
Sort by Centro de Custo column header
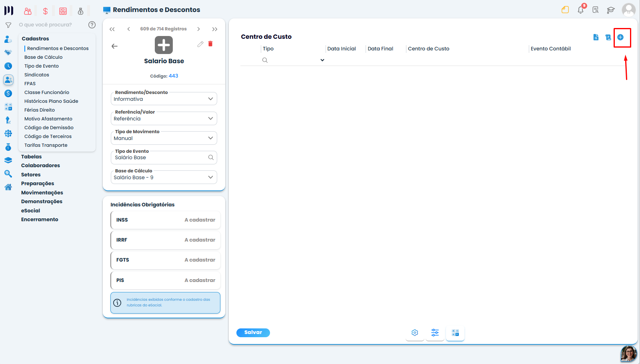coord(428,49)
